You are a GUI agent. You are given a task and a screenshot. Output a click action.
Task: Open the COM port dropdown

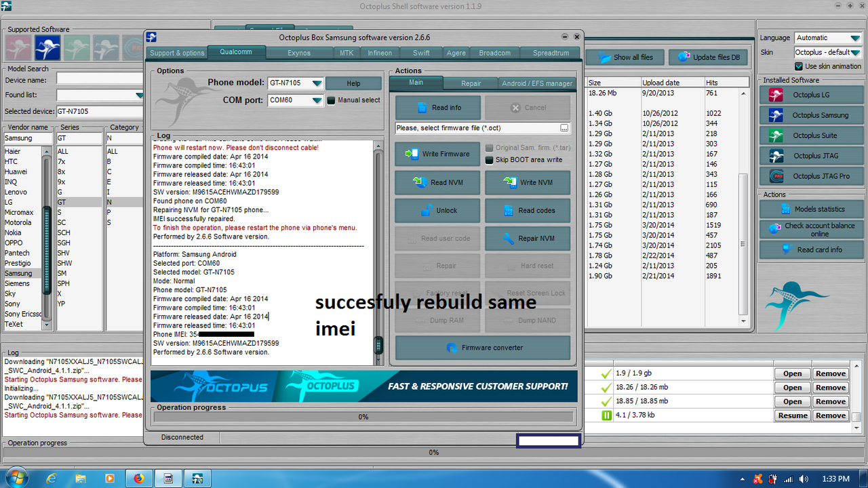[x=317, y=100]
